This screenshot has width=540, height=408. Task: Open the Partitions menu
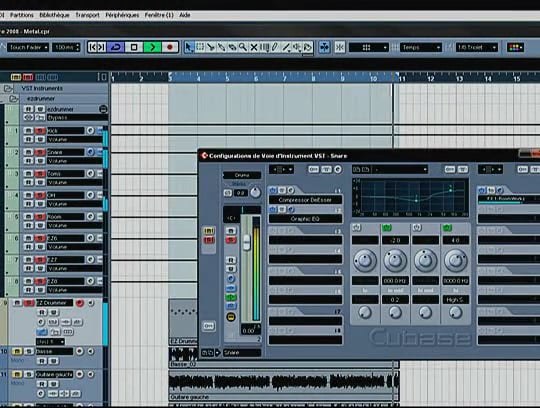coord(22,15)
